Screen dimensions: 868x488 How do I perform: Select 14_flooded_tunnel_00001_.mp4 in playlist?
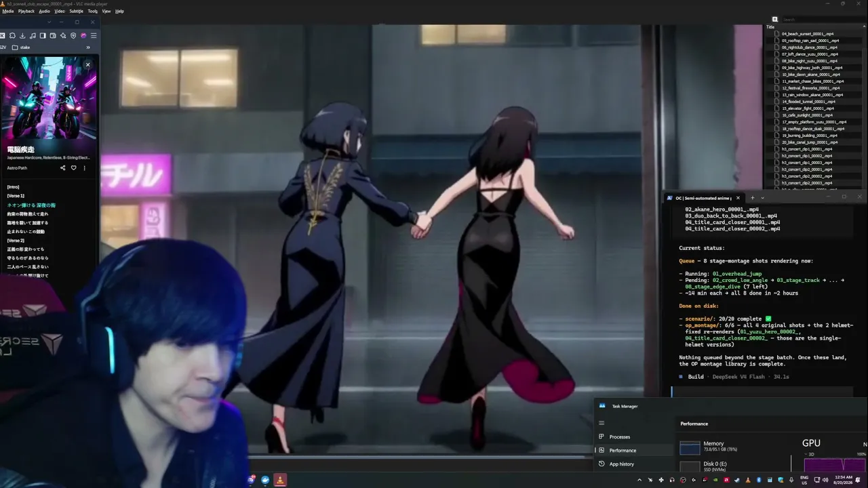click(808, 102)
